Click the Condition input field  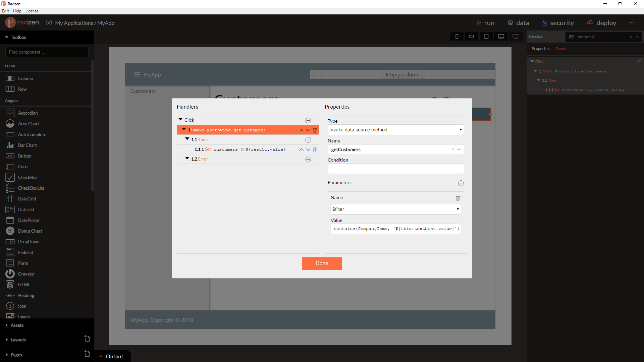coord(396,169)
